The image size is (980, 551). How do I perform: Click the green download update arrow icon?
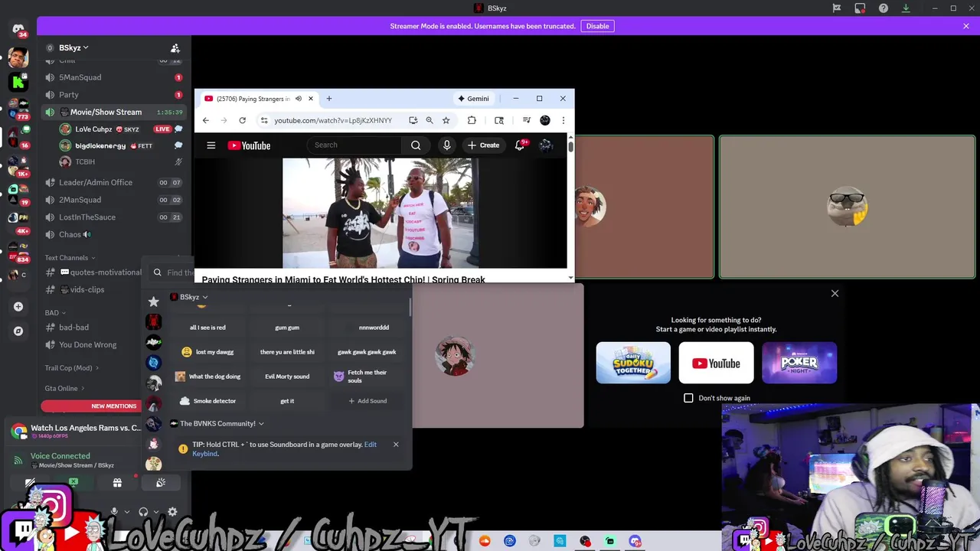pyautogui.click(x=906, y=8)
